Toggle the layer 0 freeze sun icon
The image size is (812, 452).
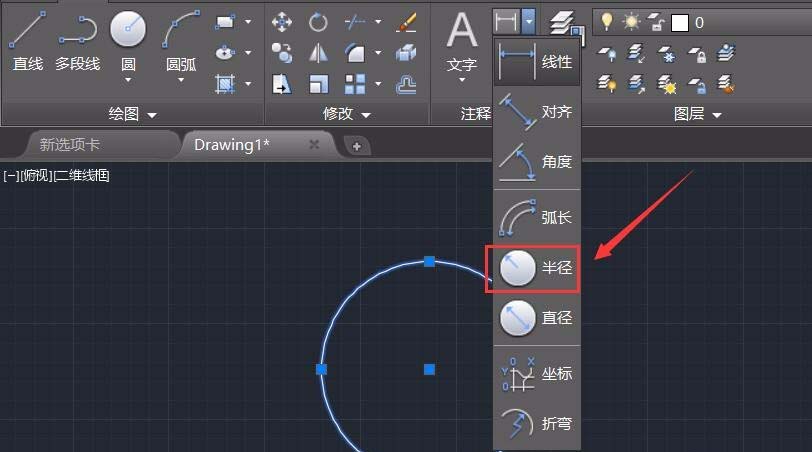[631, 22]
